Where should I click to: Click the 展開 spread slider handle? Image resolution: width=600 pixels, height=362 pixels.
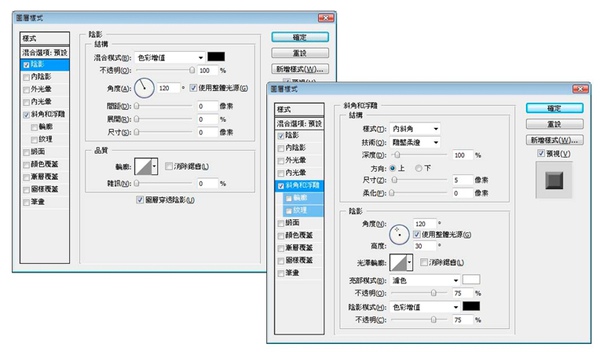(x=137, y=119)
